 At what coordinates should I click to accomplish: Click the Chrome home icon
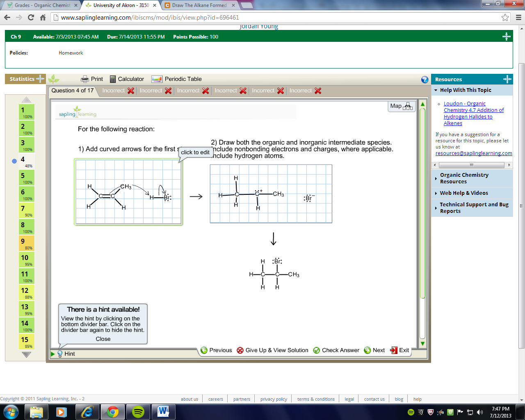(x=43, y=17)
